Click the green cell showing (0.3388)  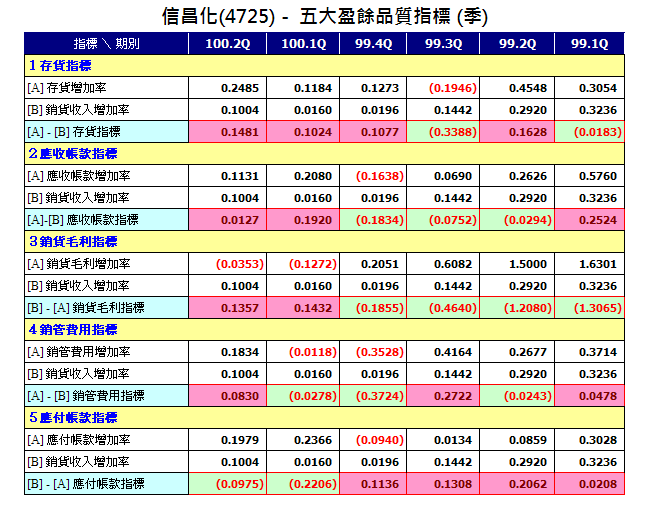443,132
